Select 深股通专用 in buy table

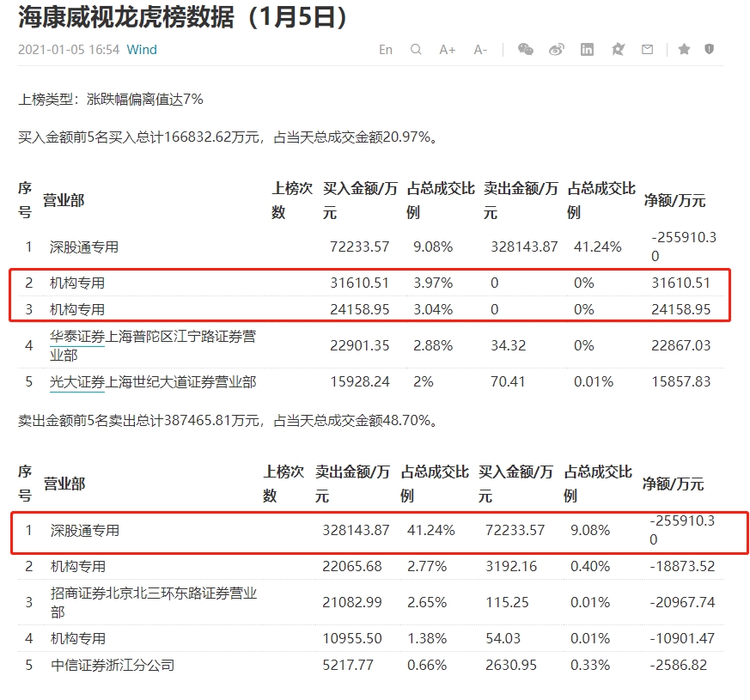coord(84,247)
